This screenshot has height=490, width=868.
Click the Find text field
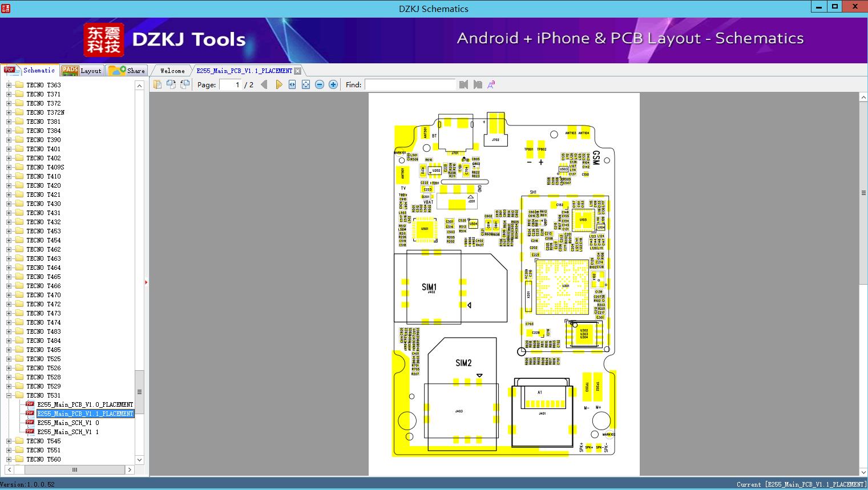coord(410,84)
